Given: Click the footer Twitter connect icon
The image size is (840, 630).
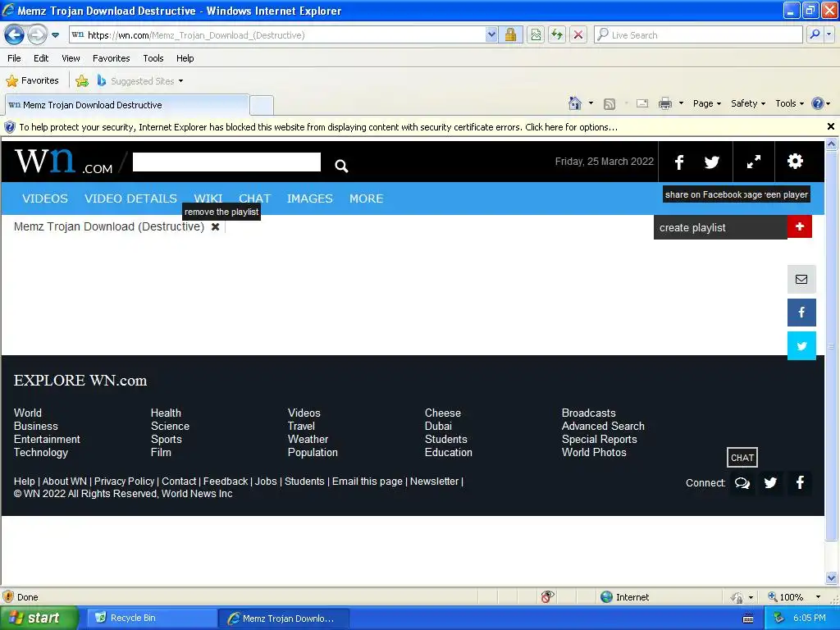Looking at the screenshot, I should coord(770,483).
